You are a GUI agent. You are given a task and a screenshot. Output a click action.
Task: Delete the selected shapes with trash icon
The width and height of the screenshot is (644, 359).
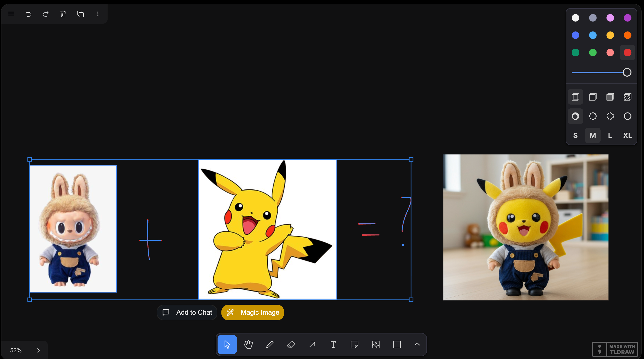[x=63, y=14]
